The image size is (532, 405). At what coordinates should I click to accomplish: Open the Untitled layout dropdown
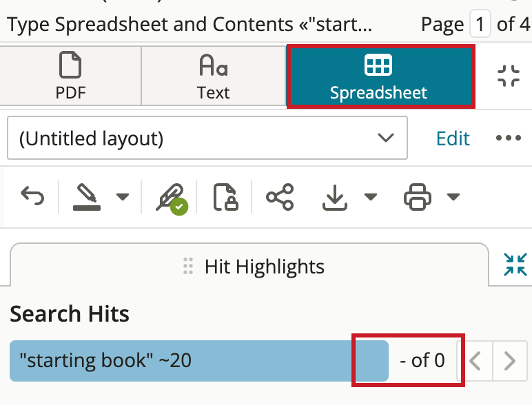point(207,138)
